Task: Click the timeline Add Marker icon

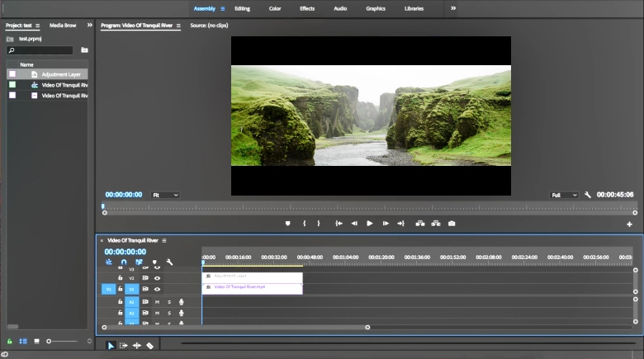Action: [154, 262]
